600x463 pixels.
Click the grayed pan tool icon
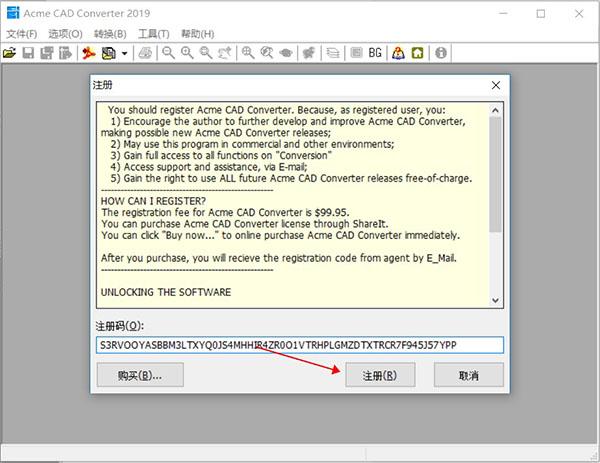pyautogui.click(x=309, y=53)
